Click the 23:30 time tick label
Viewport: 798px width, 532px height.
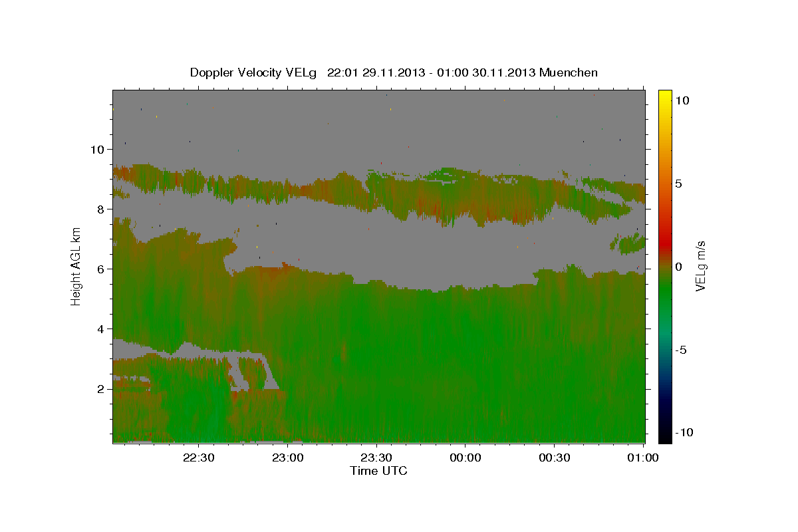coord(376,458)
